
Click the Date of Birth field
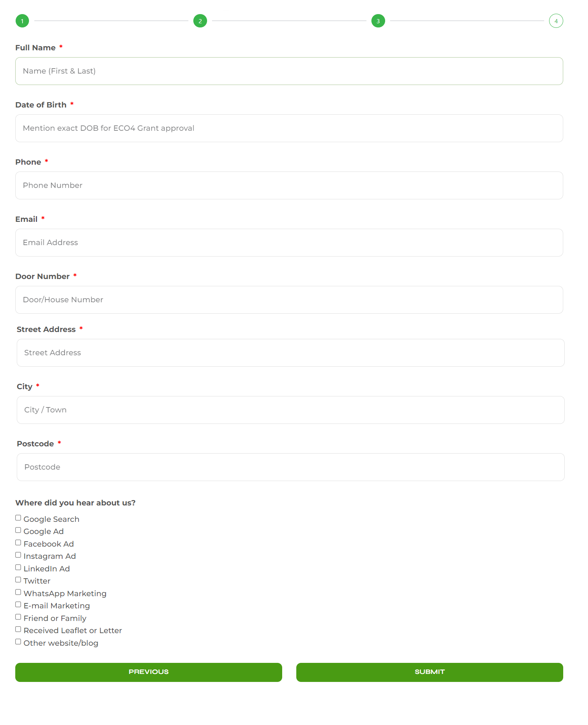[289, 128]
